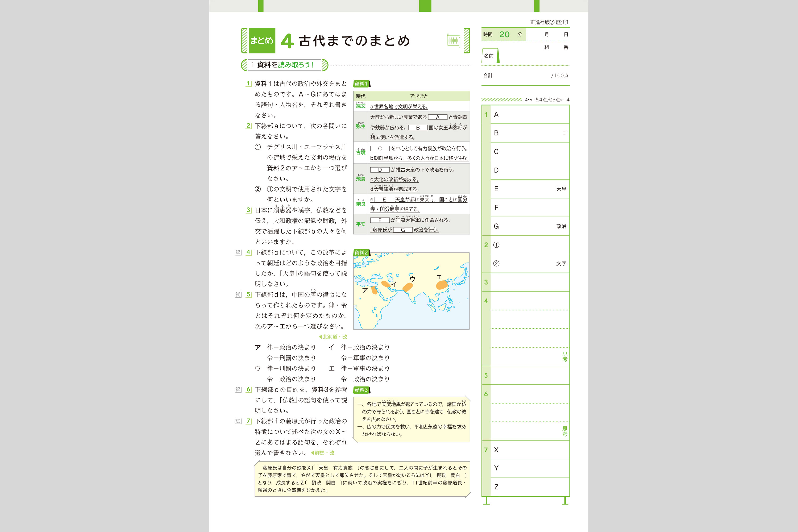The width and height of the screenshot is (798, 532).
Task: Click the 思考 label in answer box 6
Action: point(565,431)
